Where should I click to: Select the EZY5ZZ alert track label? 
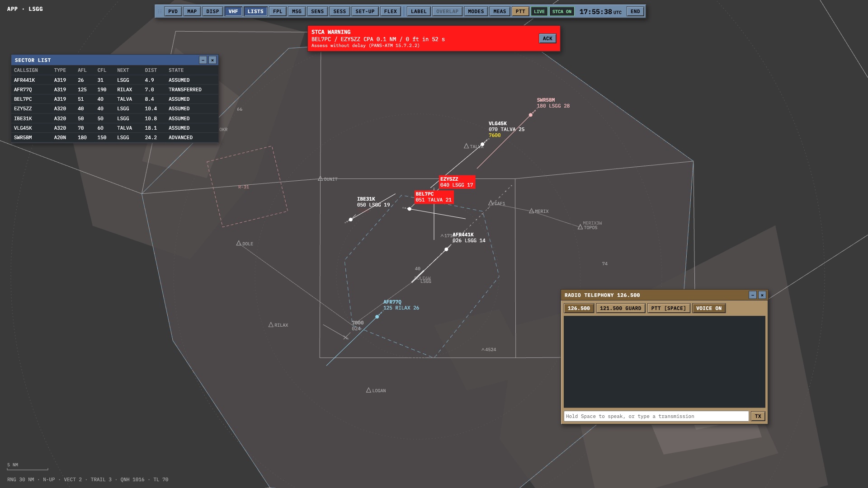click(457, 182)
